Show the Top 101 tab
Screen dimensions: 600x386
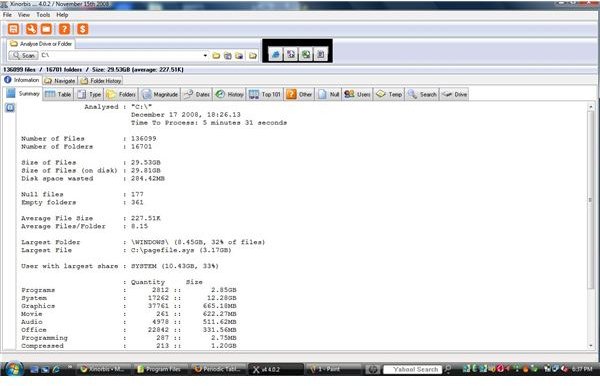coord(265,94)
